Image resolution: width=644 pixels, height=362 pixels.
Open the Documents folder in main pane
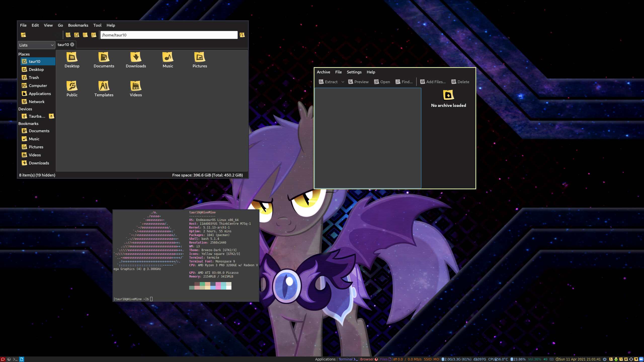coord(104,60)
